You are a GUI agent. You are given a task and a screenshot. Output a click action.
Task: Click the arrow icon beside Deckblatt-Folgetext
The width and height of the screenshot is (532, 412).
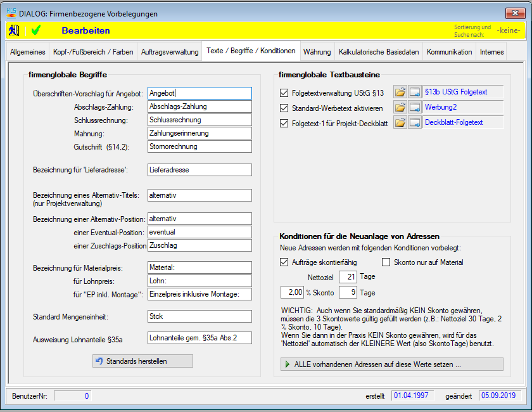pyautogui.click(x=415, y=122)
